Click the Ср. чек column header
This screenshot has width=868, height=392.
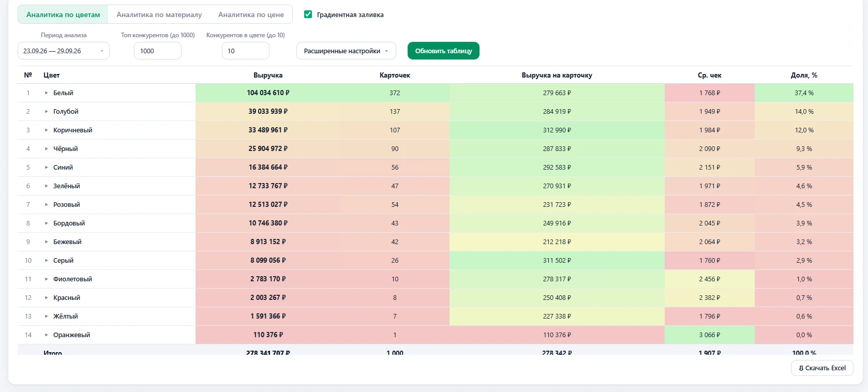(709, 75)
